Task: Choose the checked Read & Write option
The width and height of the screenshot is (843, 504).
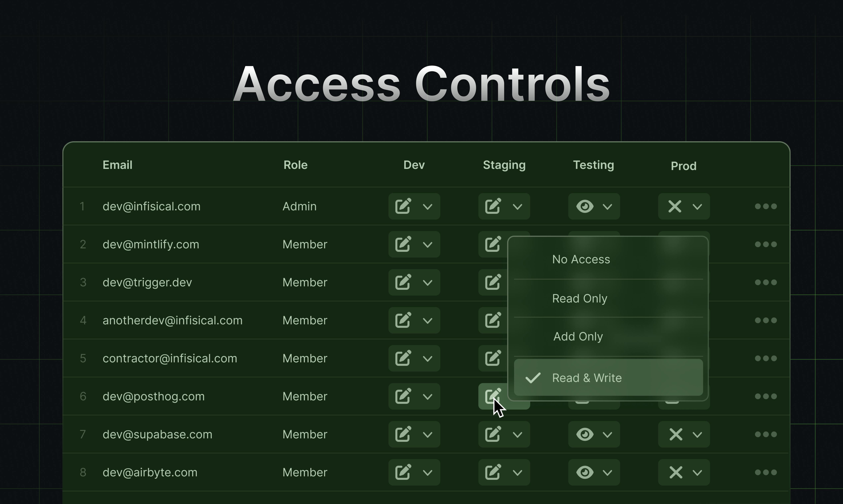Action: 609,377
